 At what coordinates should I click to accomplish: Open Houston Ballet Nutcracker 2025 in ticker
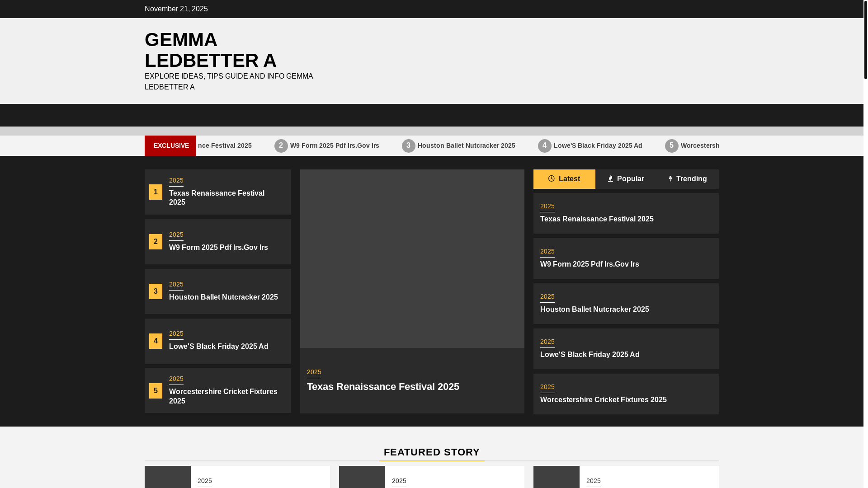(x=467, y=145)
